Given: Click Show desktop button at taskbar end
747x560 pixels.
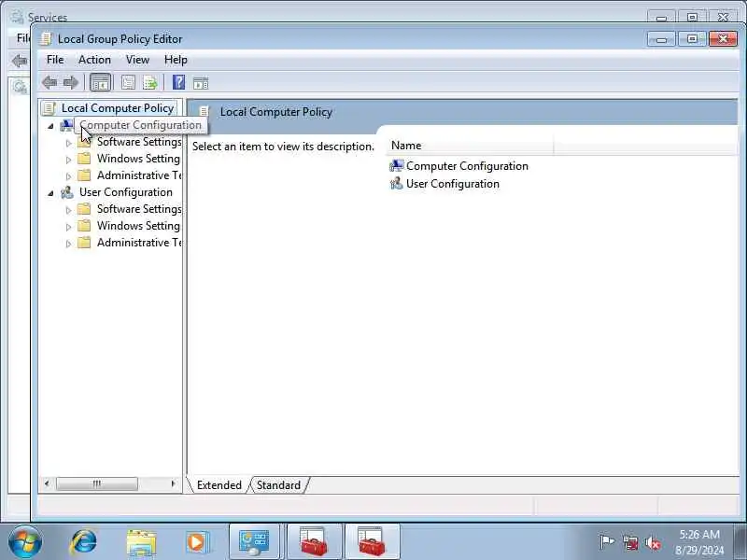Looking at the screenshot, I should point(740,542).
